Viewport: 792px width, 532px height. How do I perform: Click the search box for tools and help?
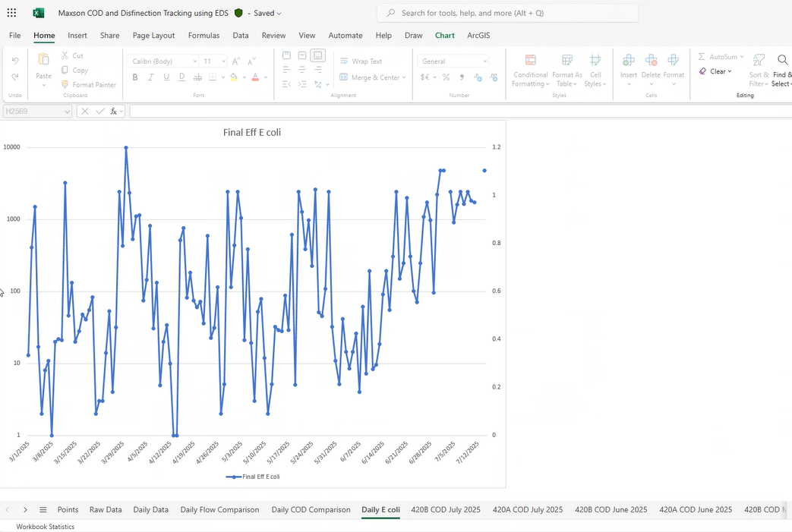(507, 13)
